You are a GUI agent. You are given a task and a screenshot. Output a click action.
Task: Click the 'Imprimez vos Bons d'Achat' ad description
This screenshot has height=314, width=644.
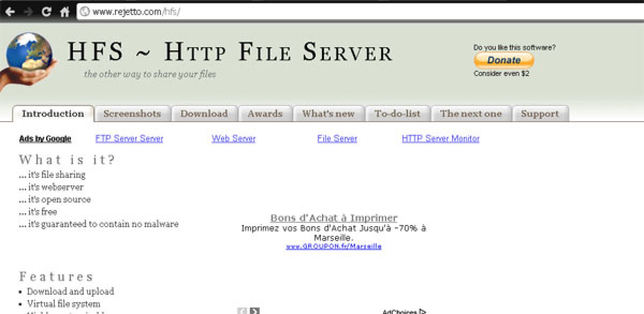coord(334,233)
